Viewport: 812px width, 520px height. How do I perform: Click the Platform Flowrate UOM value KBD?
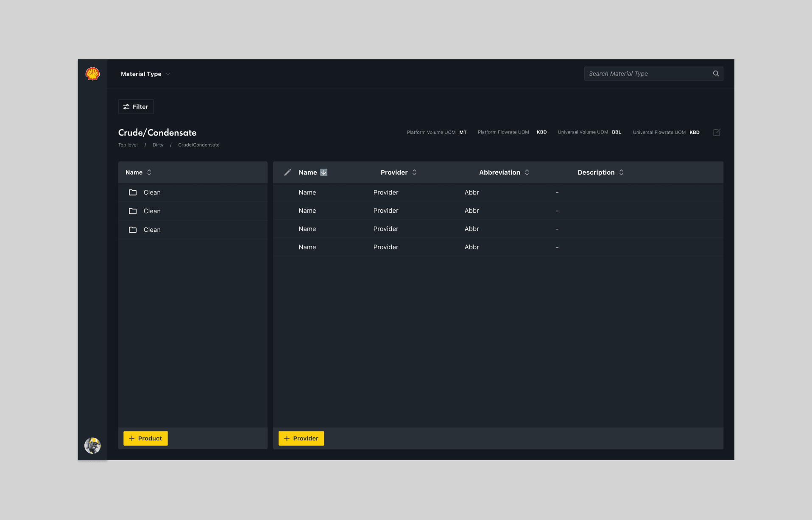542,132
